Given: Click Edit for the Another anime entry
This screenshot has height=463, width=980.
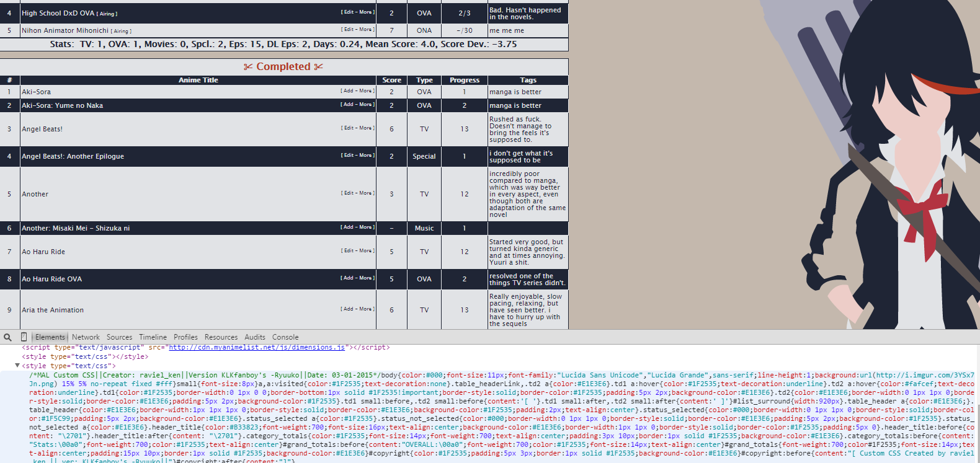Looking at the screenshot, I should (x=349, y=193).
